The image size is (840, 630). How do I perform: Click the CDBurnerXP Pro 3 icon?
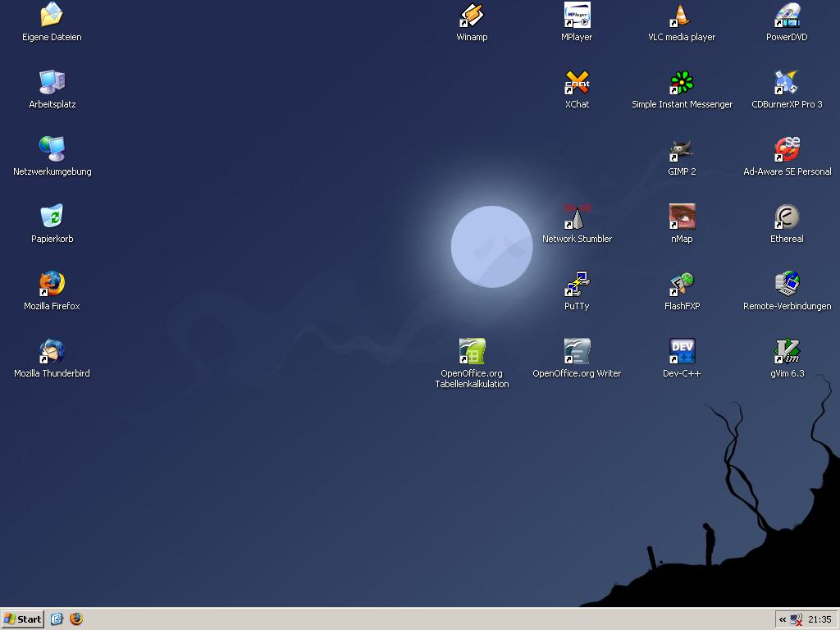click(x=787, y=82)
